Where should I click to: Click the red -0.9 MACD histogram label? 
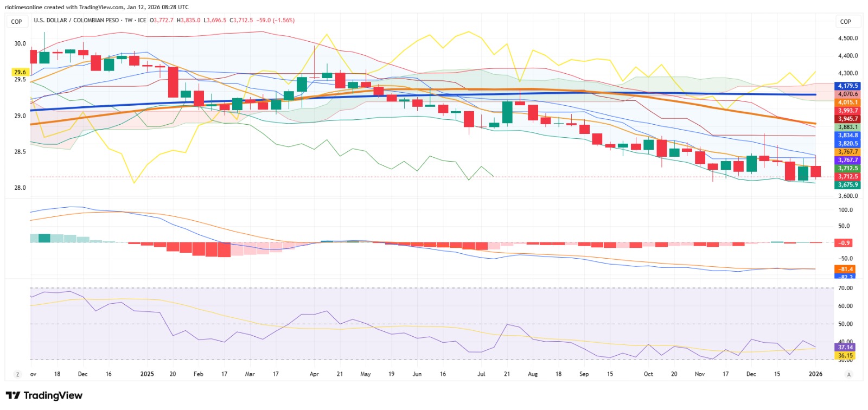click(844, 243)
